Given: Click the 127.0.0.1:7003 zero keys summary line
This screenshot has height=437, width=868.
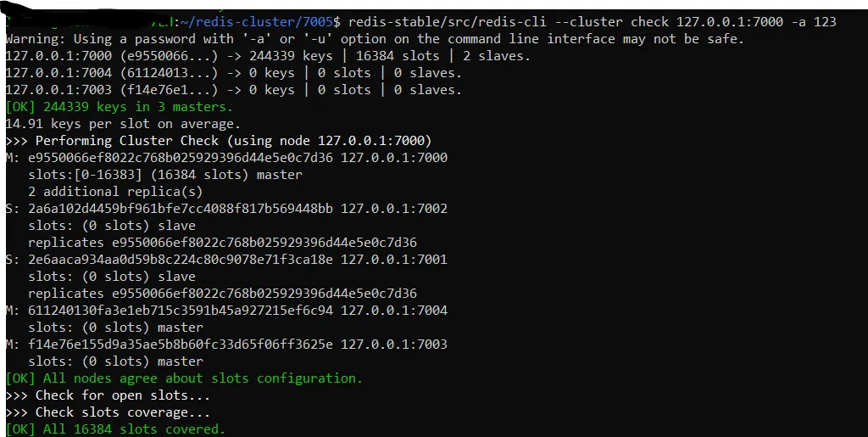Looking at the screenshot, I should click(x=234, y=90).
